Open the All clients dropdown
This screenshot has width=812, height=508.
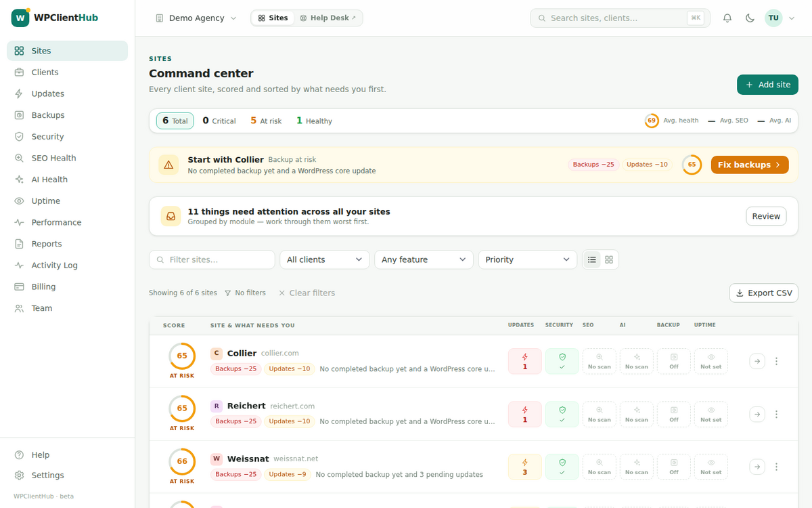click(325, 259)
